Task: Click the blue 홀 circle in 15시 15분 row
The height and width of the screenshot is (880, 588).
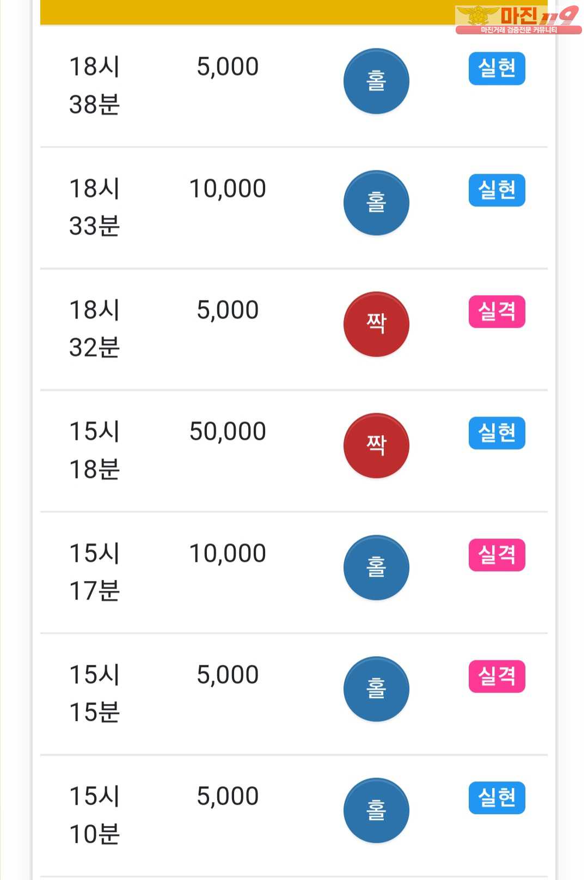Action: coord(376,689)
